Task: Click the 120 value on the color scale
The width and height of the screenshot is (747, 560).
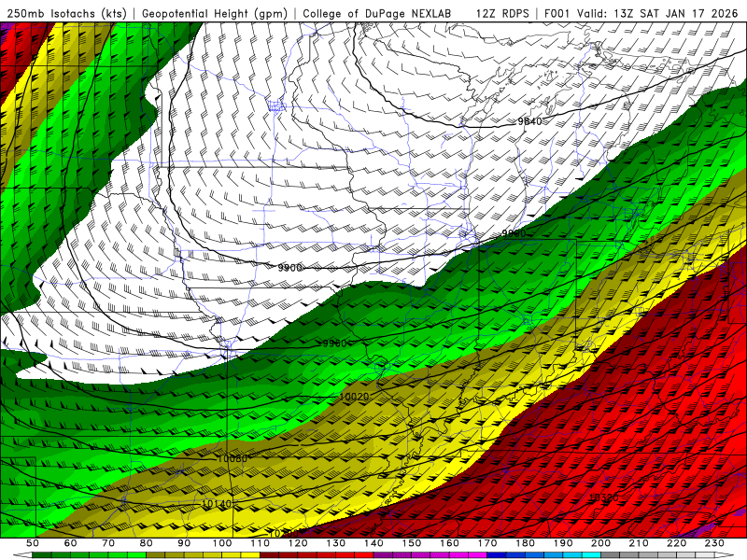Action: [x=298, y=543]
